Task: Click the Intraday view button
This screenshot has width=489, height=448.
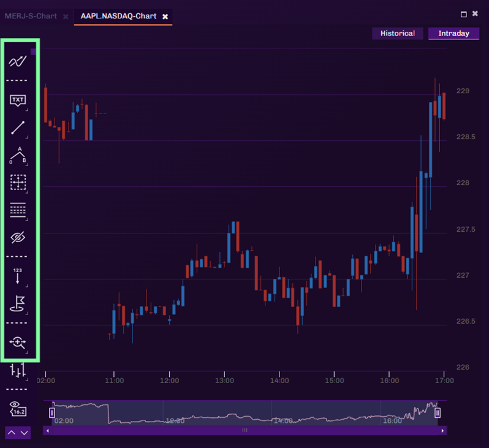Action: (453, 34)
